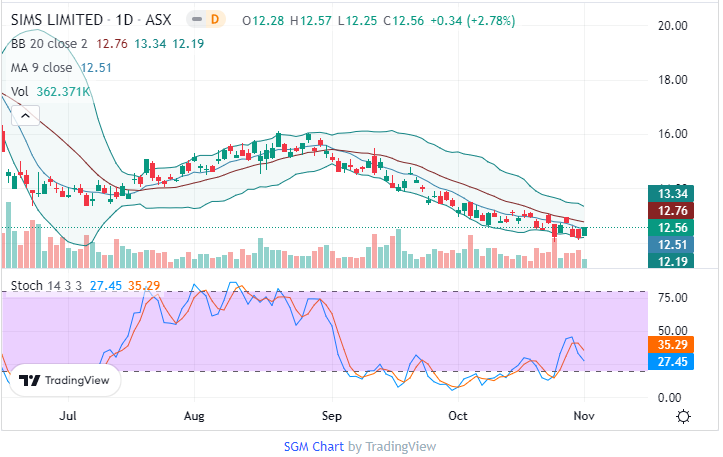Click the 'by TradingView' attribution link
Screen dimensions: 723x457
(x=391, y=447)
